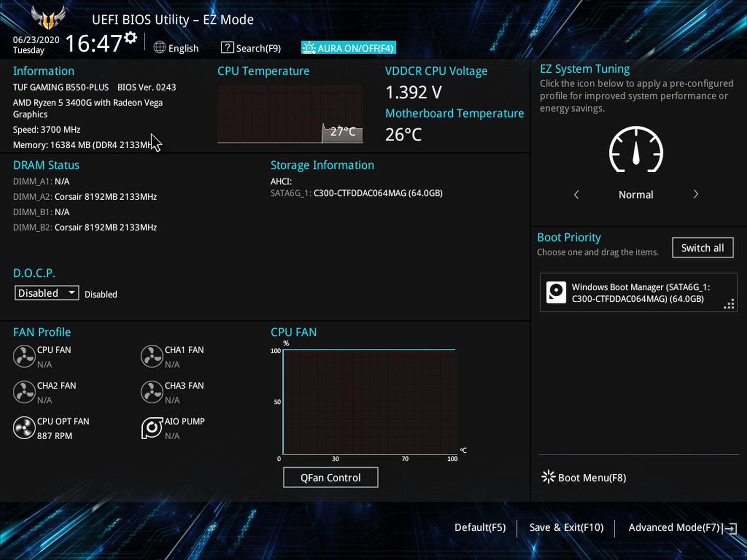Click the date 06/23/2020
This screenshot has width=747, height=560.
coord(36,39)
